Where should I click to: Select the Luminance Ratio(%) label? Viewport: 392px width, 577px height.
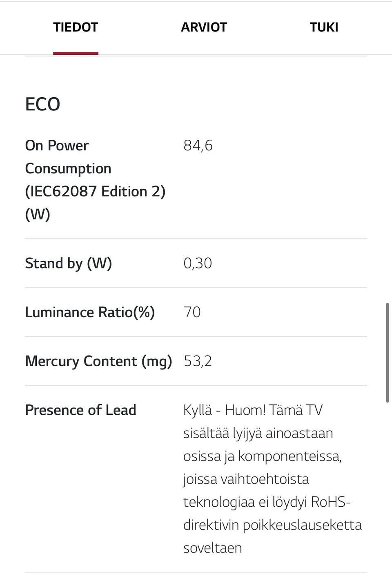(x=90, y=312)
